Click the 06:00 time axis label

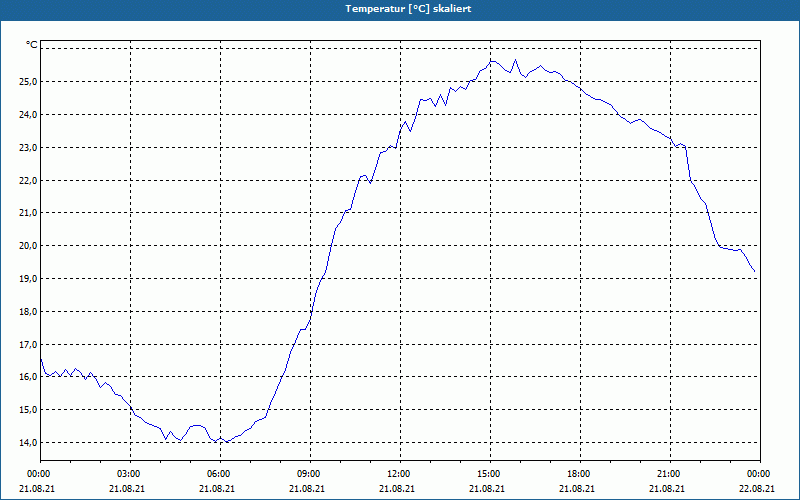pyautogui.click(x=217, y=473)
